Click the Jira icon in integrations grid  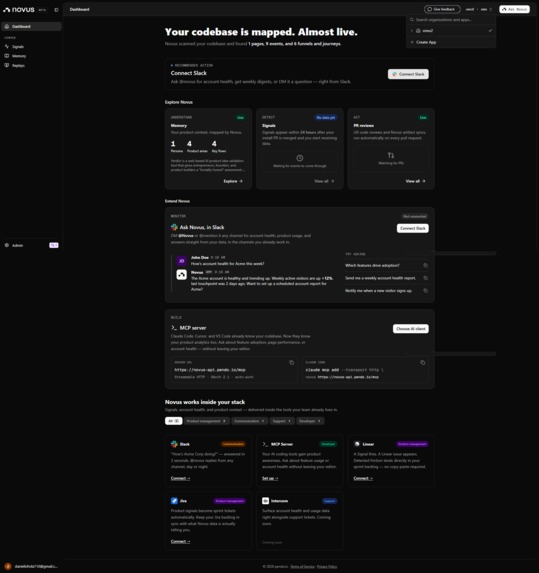174,501
